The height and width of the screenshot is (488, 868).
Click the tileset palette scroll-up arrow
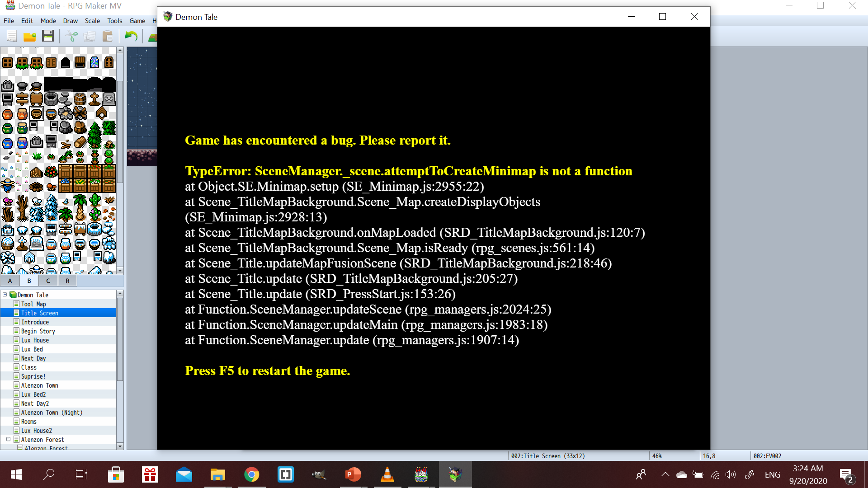(x=120, y=51)
